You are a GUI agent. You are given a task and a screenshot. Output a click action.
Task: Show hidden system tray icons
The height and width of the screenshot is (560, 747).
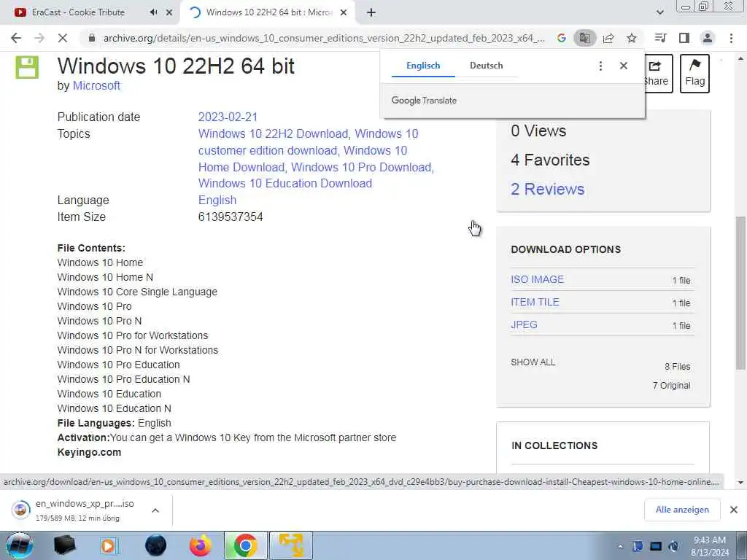620,546
